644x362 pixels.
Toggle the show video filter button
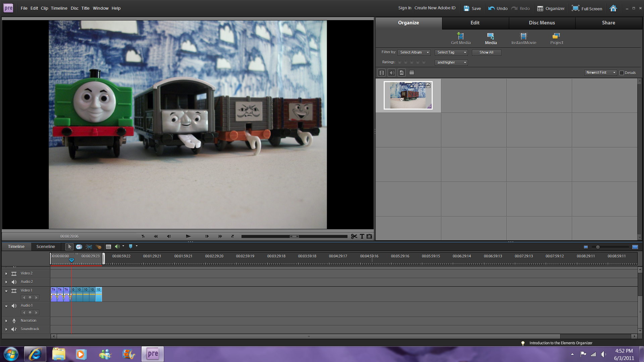pyautogui.click(x=382, y=73)
